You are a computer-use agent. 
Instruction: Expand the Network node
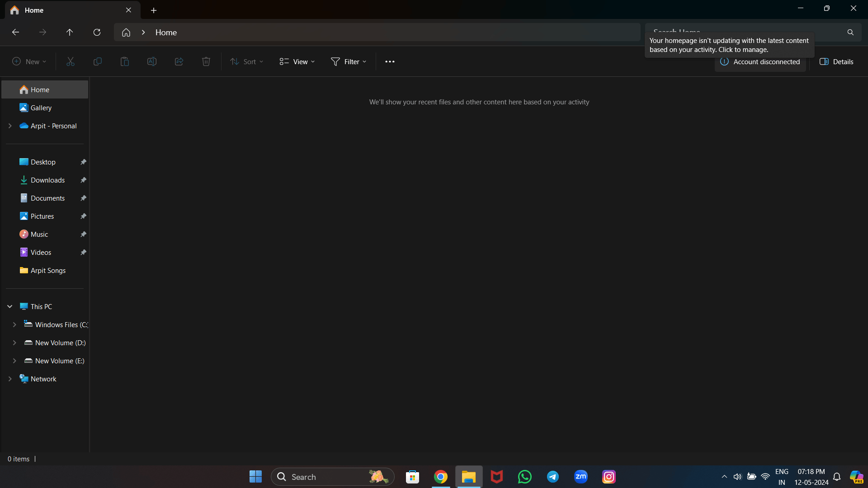click(10, 379)
